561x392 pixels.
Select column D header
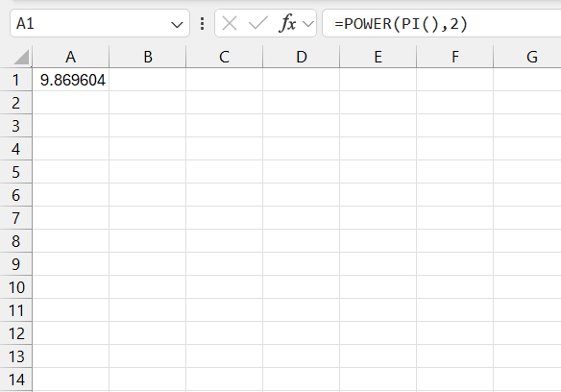tap(302, 57)
